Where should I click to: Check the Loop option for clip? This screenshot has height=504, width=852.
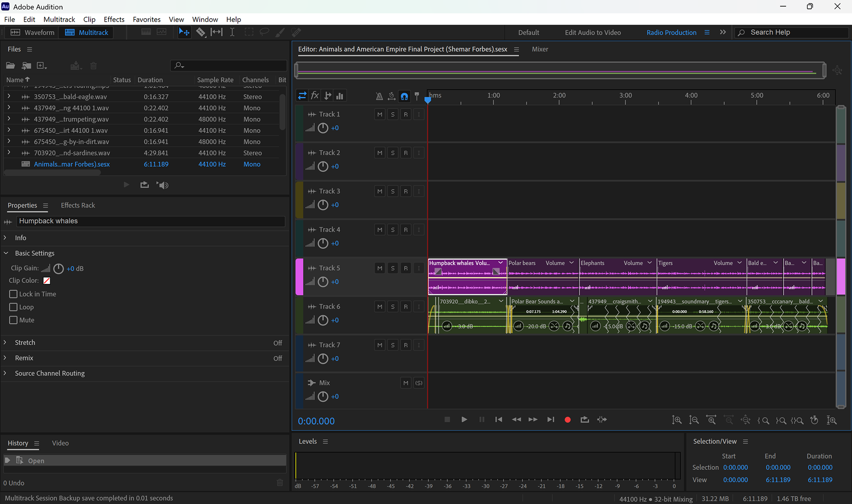pos(13,307)
